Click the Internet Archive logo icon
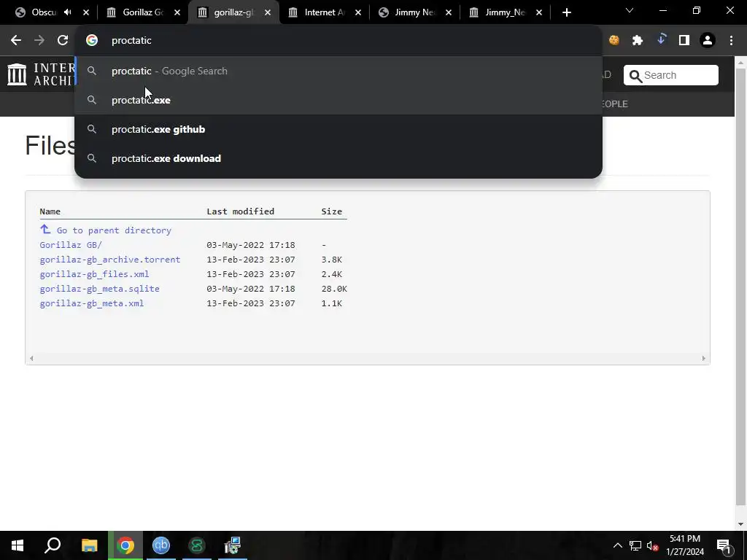This screenshot has width=747, height=560. (x=18, y=74)
